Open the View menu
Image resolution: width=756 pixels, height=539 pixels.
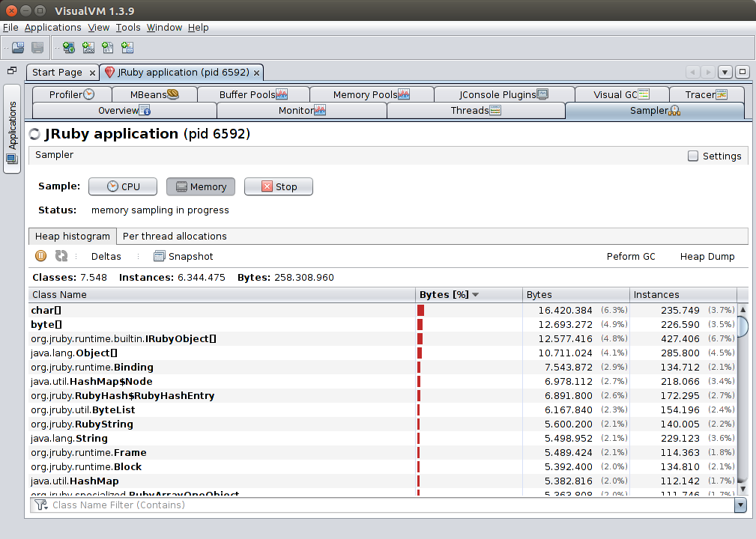(98, 28)
